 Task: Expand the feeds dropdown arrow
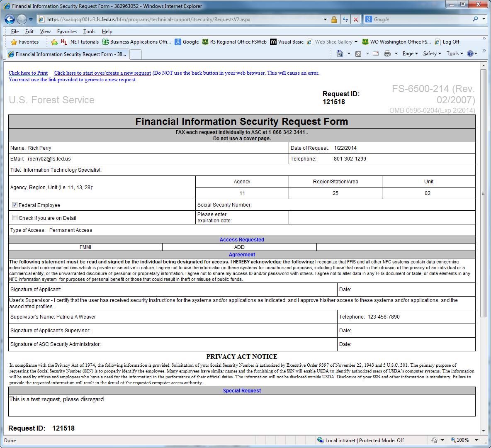pos(367,54)
